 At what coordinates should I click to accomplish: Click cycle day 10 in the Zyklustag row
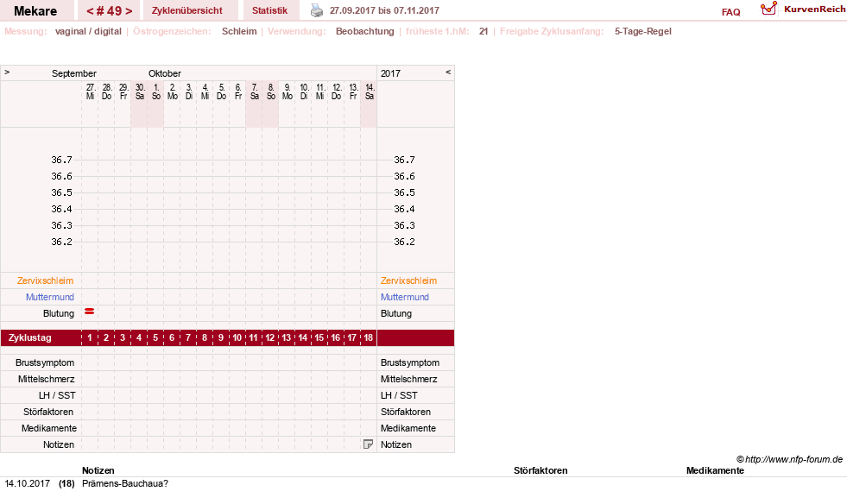coord(237,337)
